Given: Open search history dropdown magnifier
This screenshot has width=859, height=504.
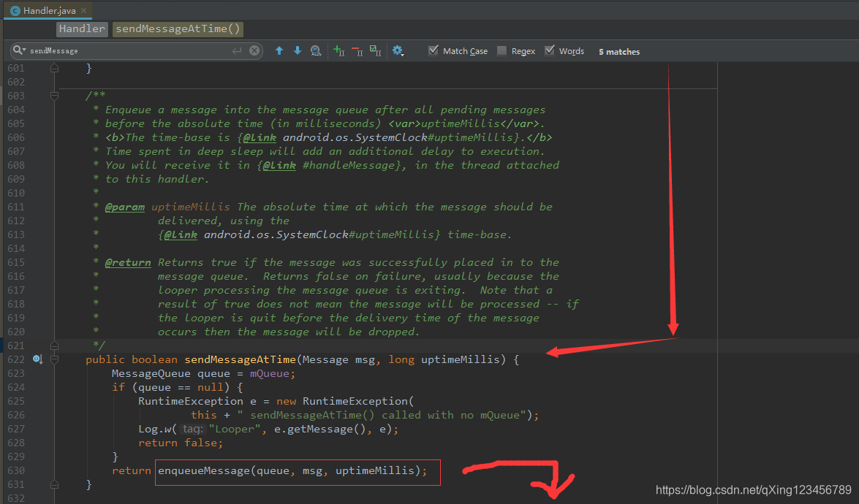Looking at the screenshot, I should click(x=19, y=50).
